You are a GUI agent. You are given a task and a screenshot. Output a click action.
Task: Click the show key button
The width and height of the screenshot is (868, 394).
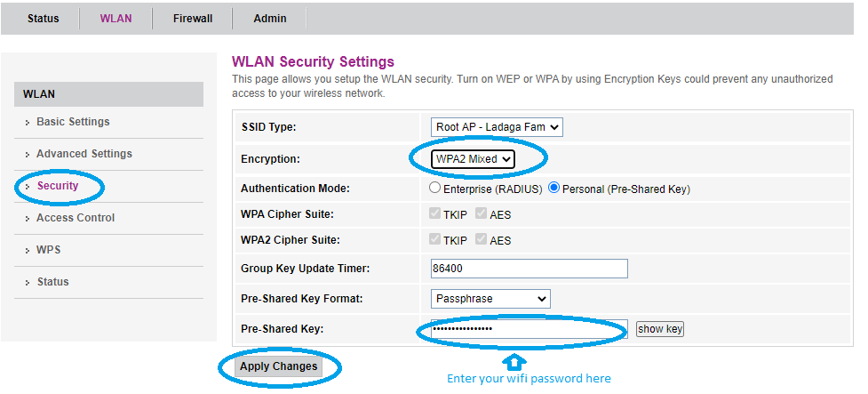(x=660, y=329)
